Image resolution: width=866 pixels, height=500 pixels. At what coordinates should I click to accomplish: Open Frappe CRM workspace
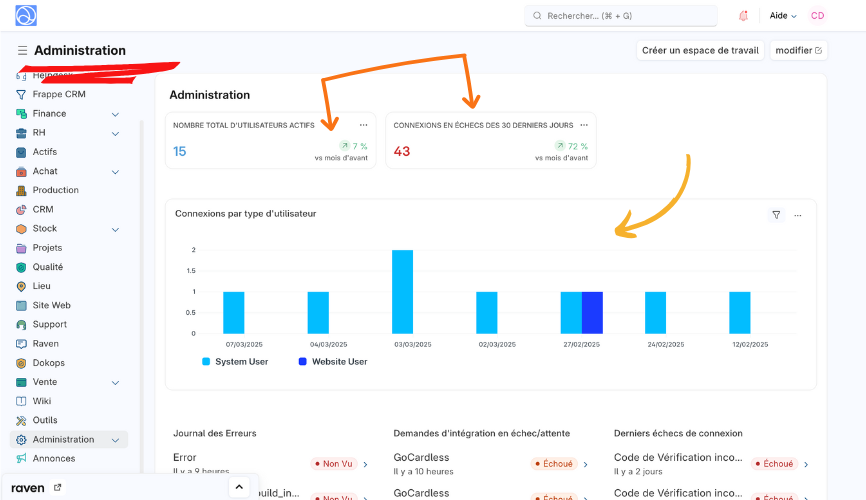click(x=59, y=94)
